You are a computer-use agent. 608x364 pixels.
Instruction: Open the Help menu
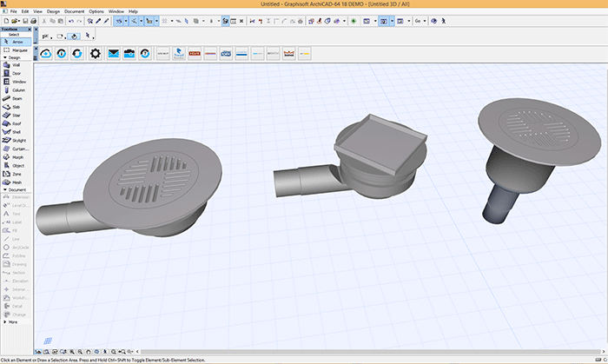133,11
